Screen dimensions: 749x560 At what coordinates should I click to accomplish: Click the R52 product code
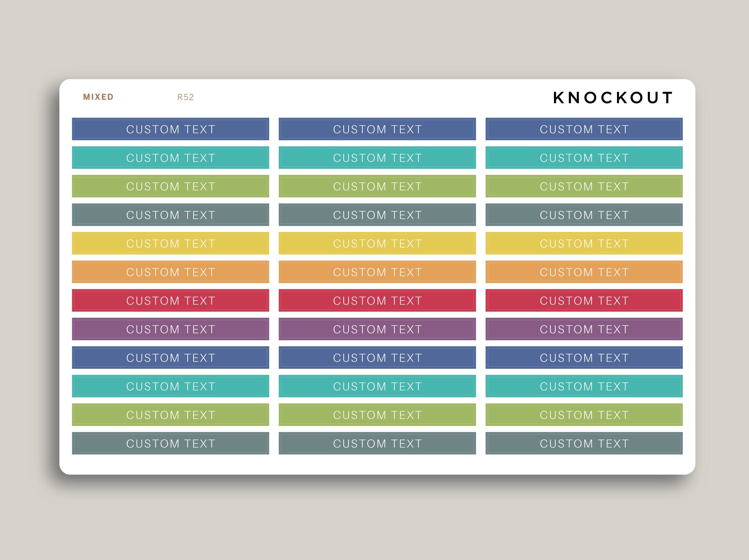tap(186, 98)
